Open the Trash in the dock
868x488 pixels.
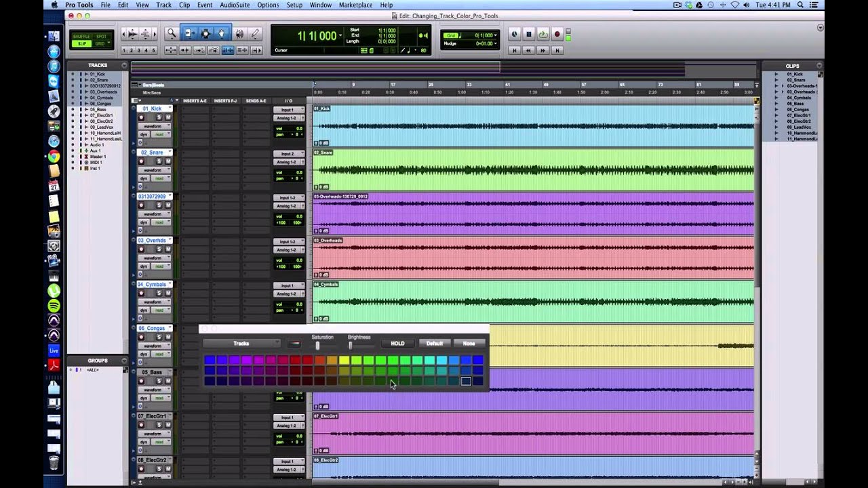click(54, 463)
